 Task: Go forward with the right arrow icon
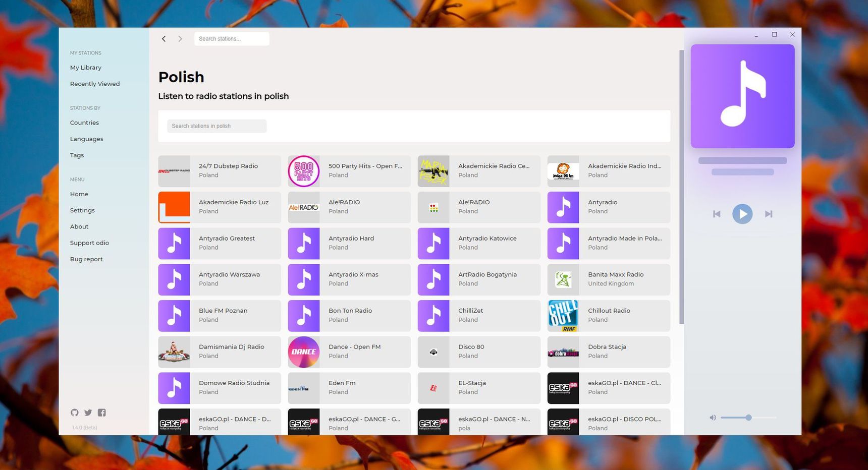pos(180,39)
